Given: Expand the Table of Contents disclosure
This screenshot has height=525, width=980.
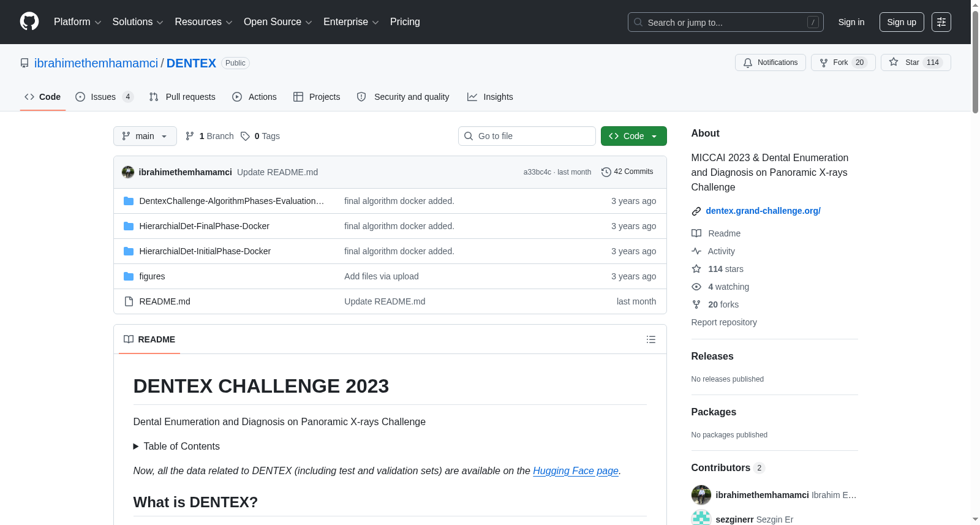Looking at the screenshot, I should coord(176,447).
